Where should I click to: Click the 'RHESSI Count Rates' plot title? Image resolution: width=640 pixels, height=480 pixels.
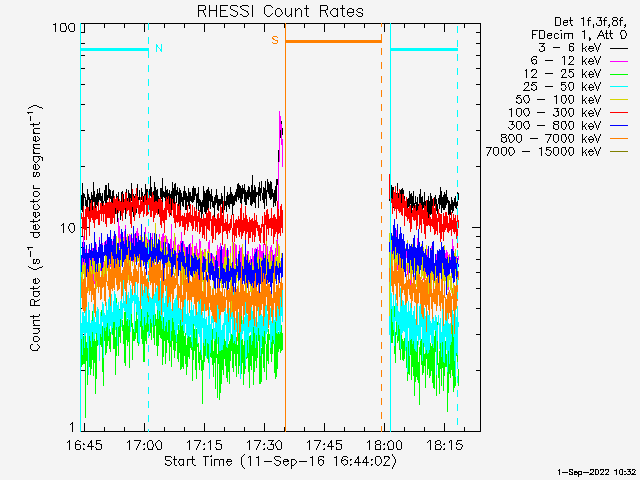(x=280, y=11)
